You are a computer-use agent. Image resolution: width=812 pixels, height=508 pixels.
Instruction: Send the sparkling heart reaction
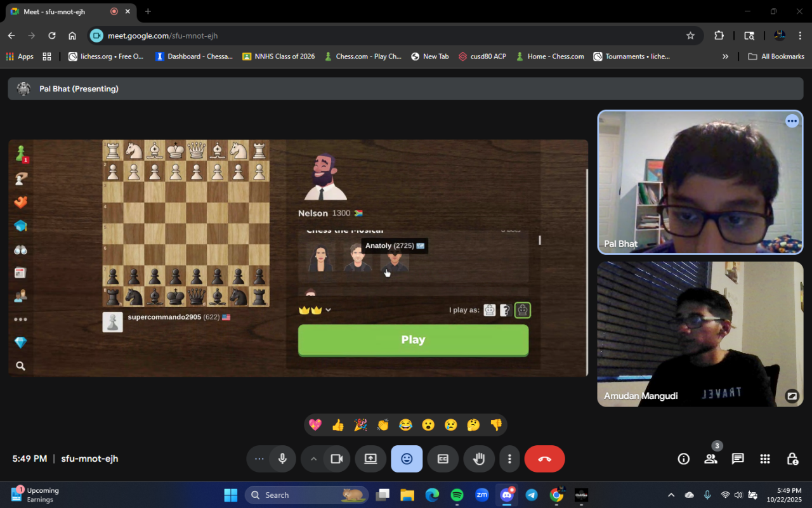pos(315,425)
